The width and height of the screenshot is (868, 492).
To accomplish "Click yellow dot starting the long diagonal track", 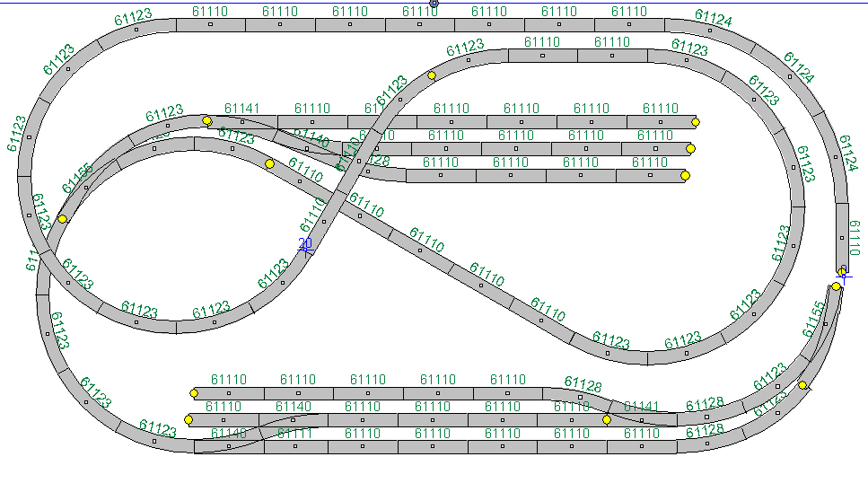I will pyautogui.click(x=269, y=163).
